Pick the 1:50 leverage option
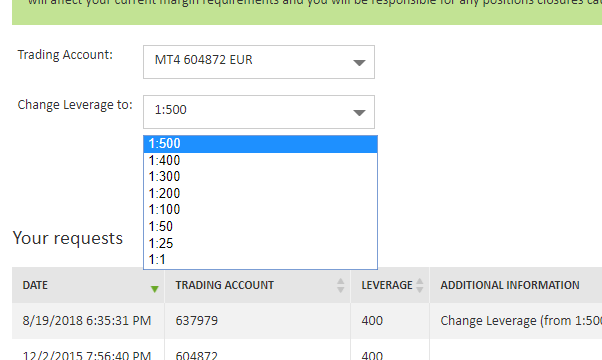Image resolution: width=602 pixels, height=360 pixels. tap(260, 226)
